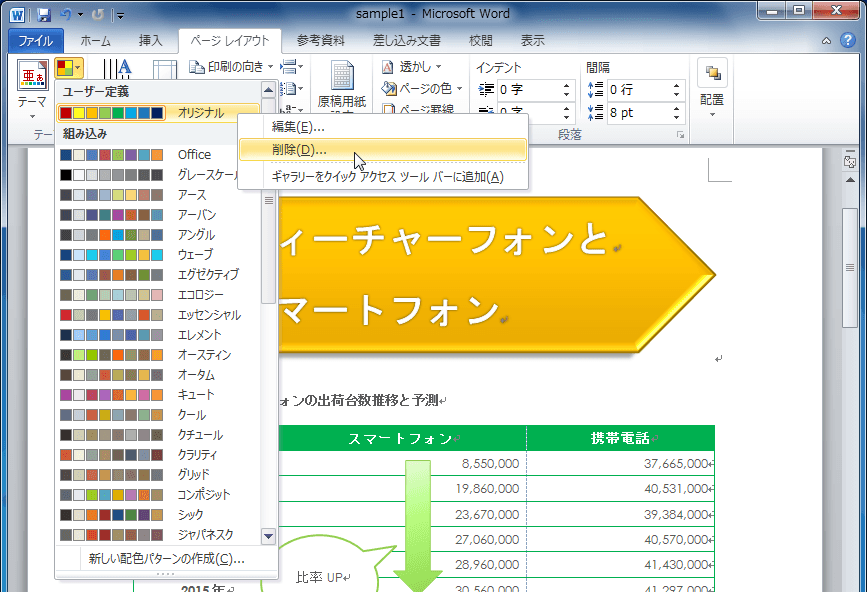867x592 pixels.
Task: Expand arrange (配置) dropdown arrow
Action: (x=712, y=114)
